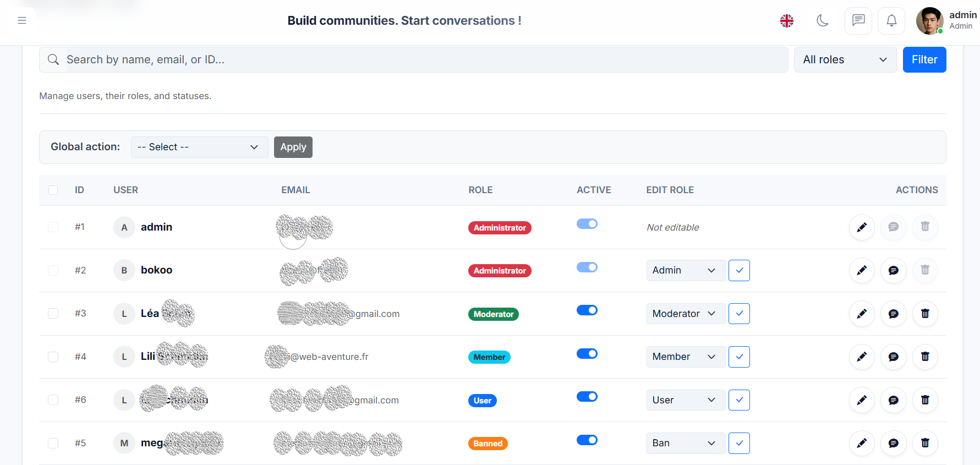Edit user admin with pencil icon

coord(862,227)
